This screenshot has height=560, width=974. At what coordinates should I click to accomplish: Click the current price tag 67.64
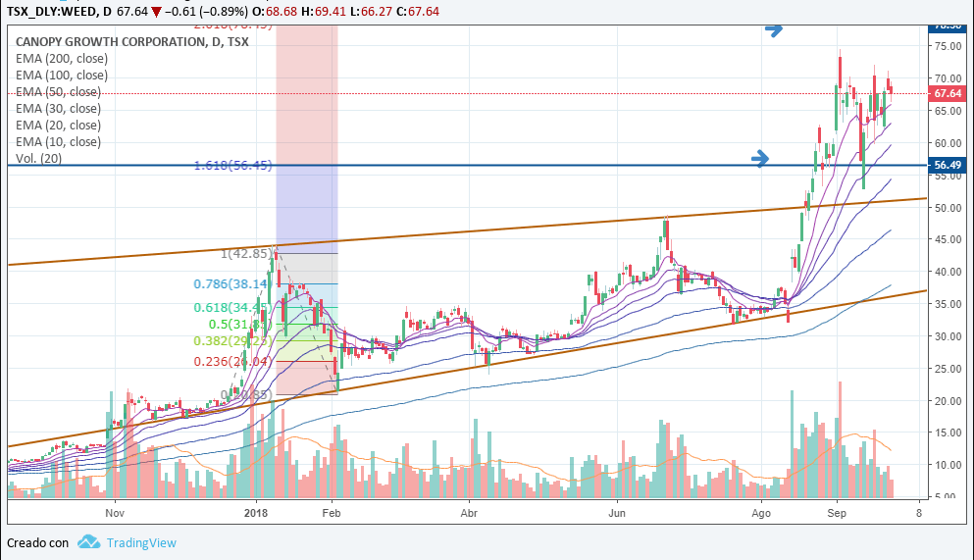[x=947, y=93]
